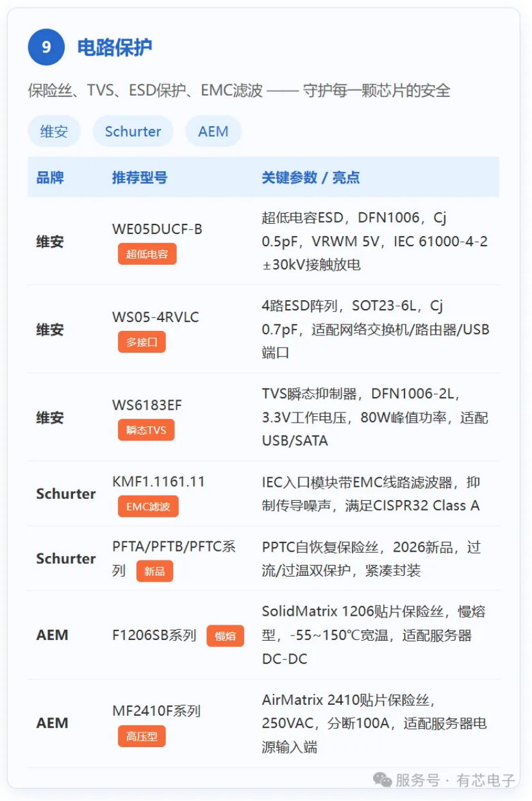Screen dimensions: 532x801
Task: Select the AEM brand tag chip
Action: (213, 131)
